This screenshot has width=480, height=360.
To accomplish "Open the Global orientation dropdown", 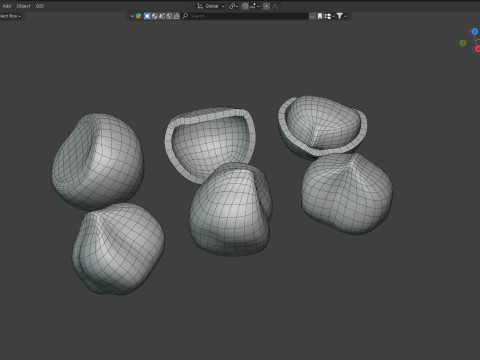I will point(215,6).
